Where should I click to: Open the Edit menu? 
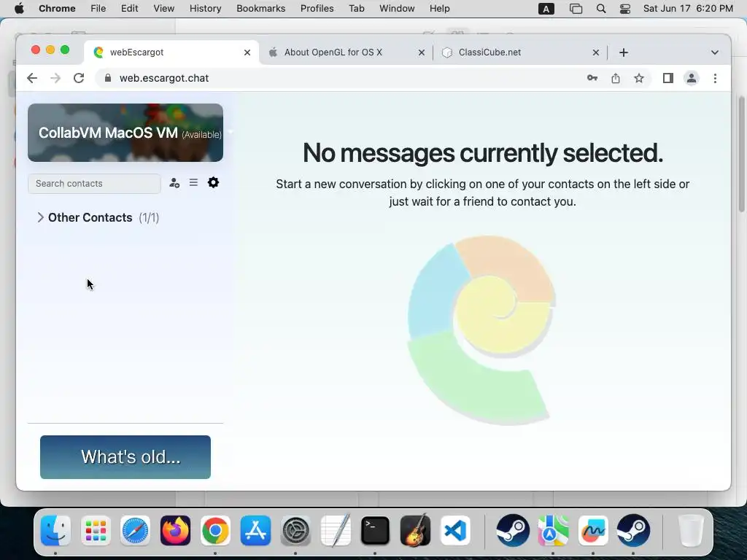[129, 9]
